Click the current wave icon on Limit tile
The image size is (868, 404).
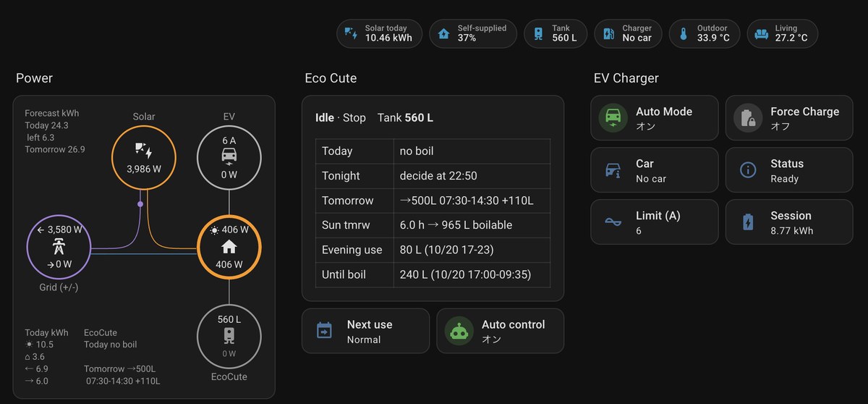[x=613, y=222]
